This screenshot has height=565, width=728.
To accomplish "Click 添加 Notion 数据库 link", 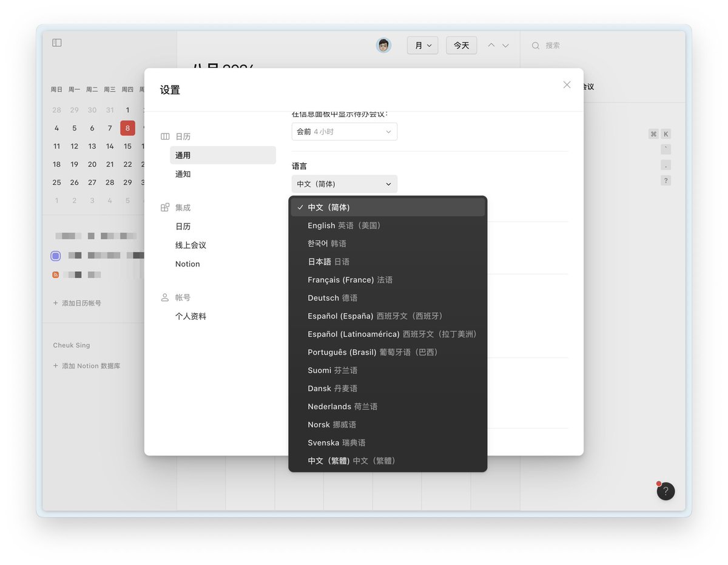I will [87, 366].
